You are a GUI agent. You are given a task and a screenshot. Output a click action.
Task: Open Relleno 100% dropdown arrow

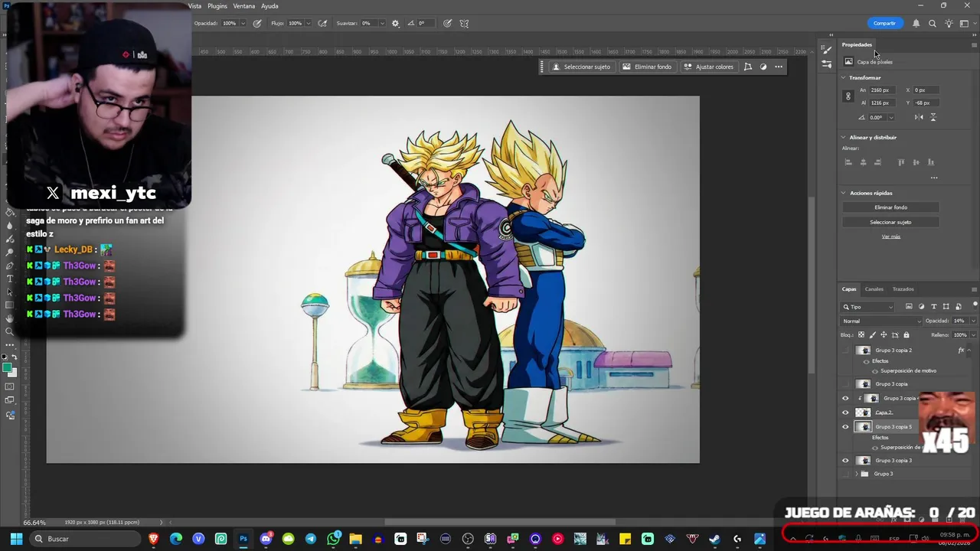tap(973, 335)
